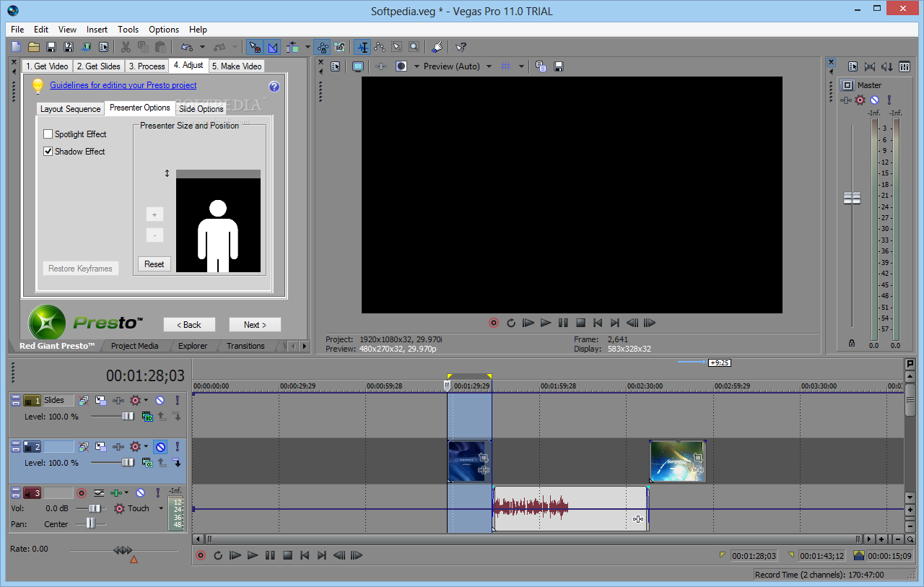Make compositing child on track 2

(176, 463)
